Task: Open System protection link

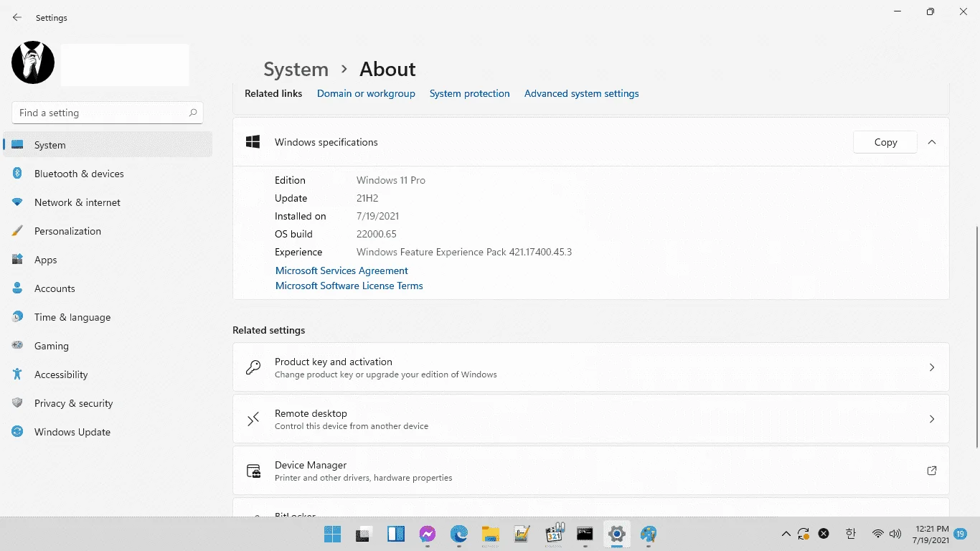Action: click(470, 93)
